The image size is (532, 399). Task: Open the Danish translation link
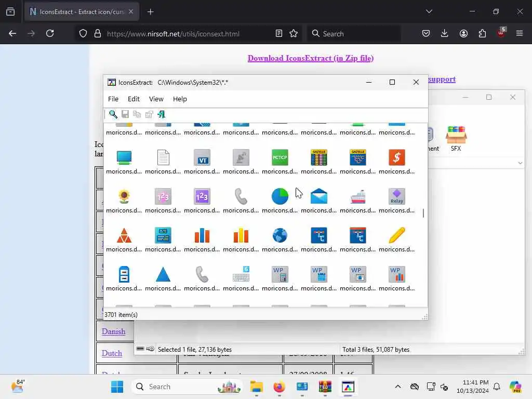pyautogui.click(x=113, y=331)
